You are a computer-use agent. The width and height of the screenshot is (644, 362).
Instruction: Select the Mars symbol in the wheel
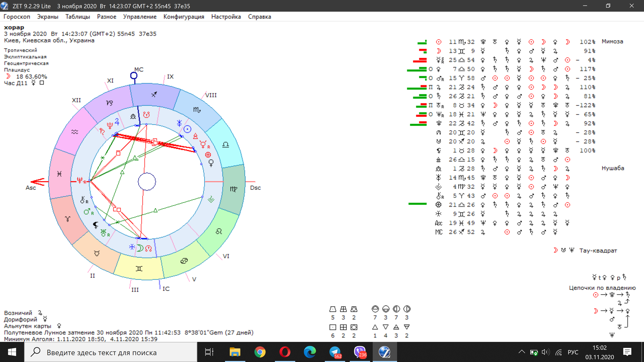(x=87, y=212)
